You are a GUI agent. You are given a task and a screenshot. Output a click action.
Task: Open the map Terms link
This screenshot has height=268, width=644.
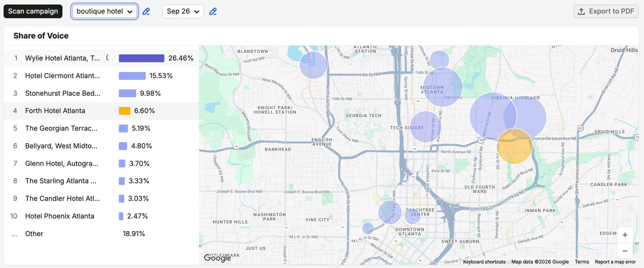(x=582, y=262)
